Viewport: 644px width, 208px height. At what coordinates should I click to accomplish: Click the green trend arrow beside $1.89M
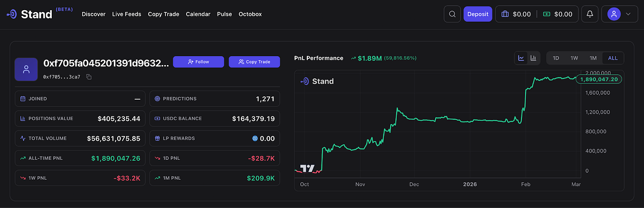click(353, 58)
